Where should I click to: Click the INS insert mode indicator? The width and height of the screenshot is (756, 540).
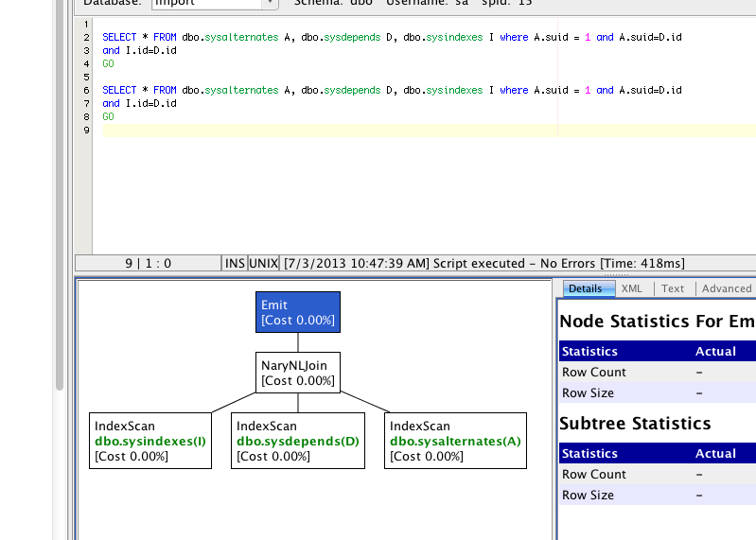(235, 264)
